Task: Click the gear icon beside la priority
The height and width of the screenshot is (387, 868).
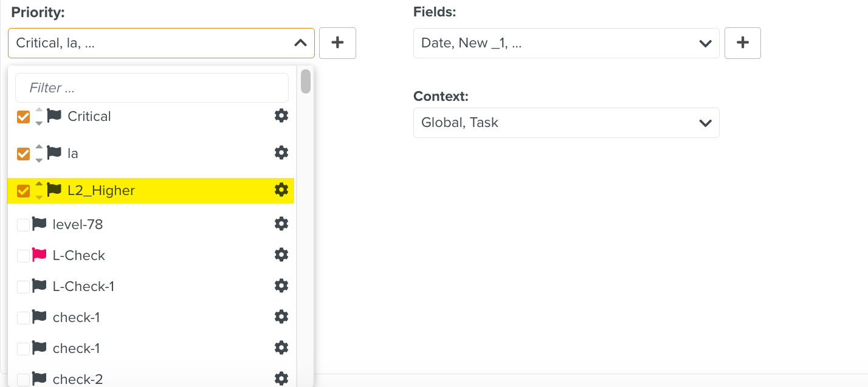Action: [x=281, y=152]
